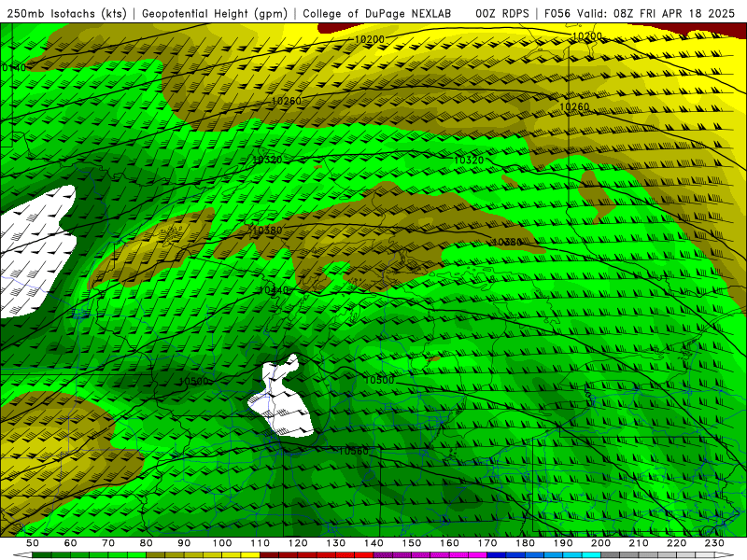Click the 10440 height contour label
Image resolution: width=747 pixels, height=560 pixels.
[x=274, y=290]
